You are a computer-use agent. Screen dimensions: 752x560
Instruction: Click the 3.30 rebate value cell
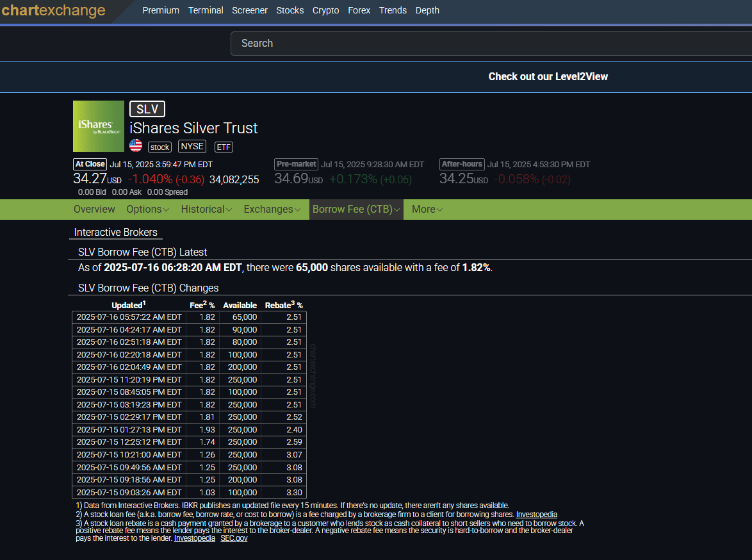[283, 492]
